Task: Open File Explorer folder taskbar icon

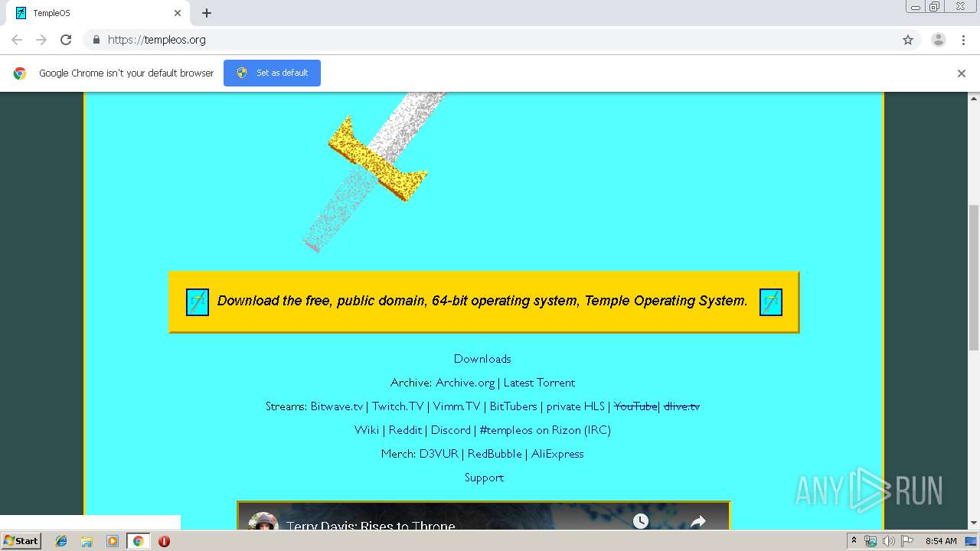Action: [x=87, y=541]
